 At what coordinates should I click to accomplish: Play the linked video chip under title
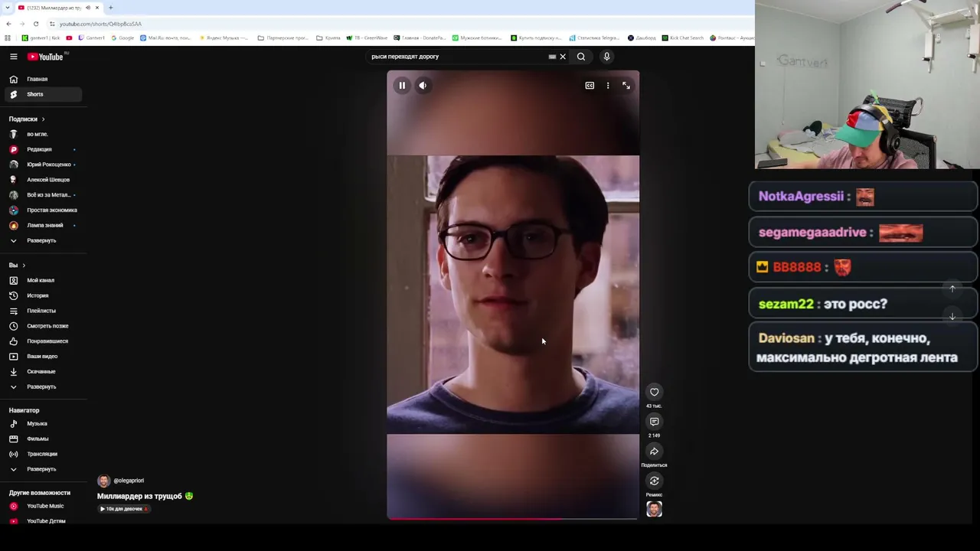click(x=123, y=509)
